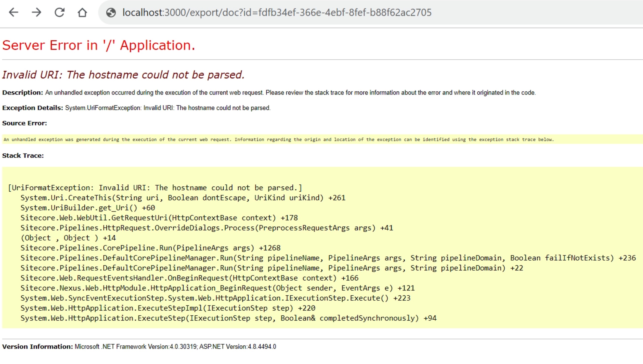Focus the address bar URL text
The height and width of the screenshot is (364, 643).
[x=277, y=13]
